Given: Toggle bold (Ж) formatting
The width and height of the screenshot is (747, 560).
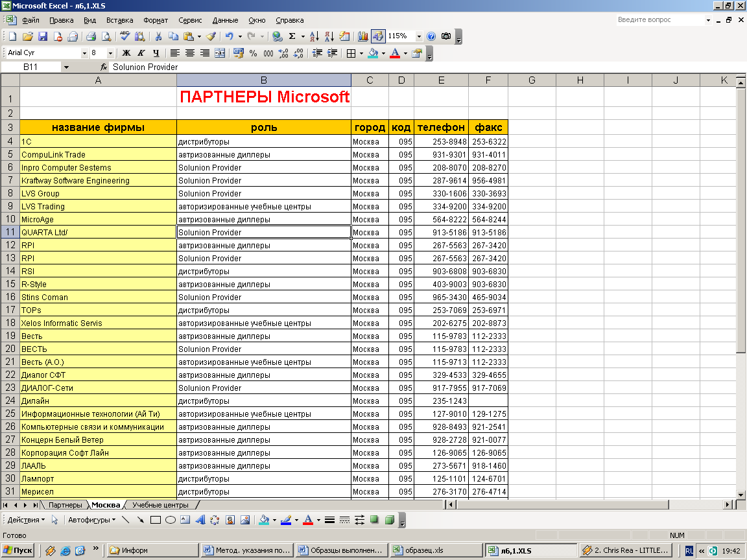Looking at the screenshot, I should coord(126,53).
